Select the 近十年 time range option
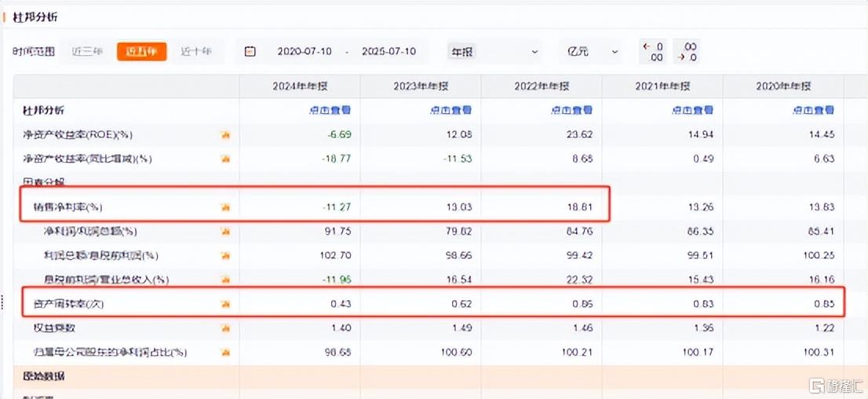Image resolution: width=868 pixels, height=399 pixels. coord(196,52)
